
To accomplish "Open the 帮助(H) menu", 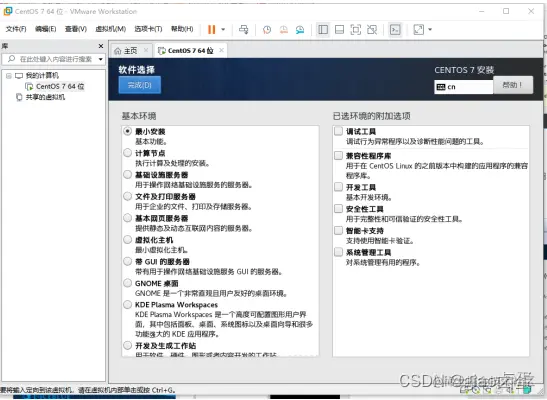I will tap(182, 29).
